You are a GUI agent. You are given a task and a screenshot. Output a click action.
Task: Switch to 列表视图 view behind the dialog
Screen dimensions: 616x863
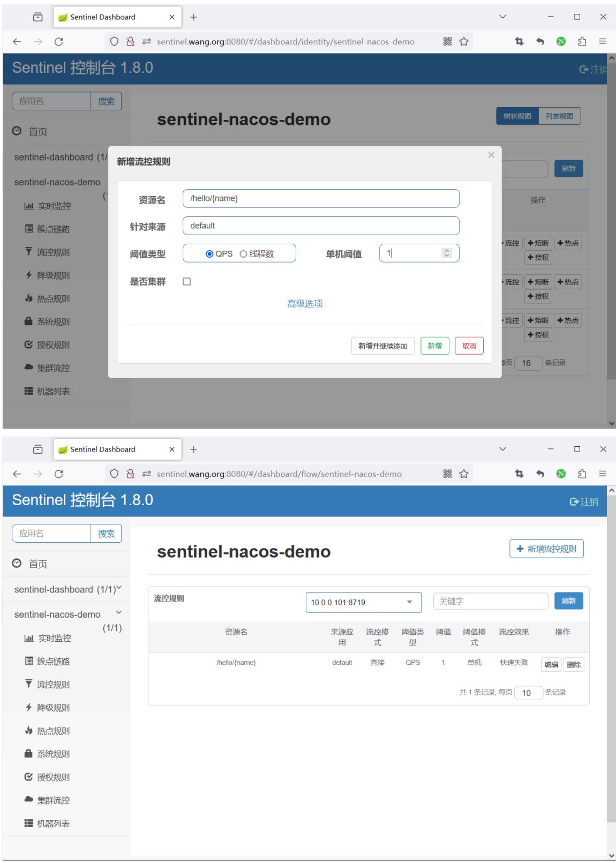pos(559,116)
